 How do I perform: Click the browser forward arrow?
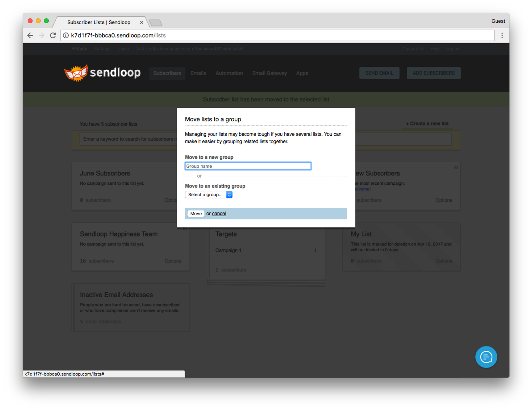point(41,35)
